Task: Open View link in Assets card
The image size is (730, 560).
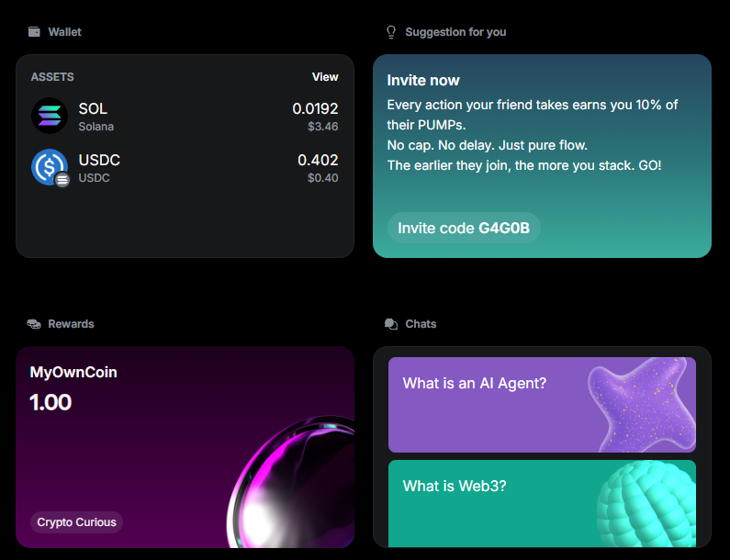Action: pos(325,77)
